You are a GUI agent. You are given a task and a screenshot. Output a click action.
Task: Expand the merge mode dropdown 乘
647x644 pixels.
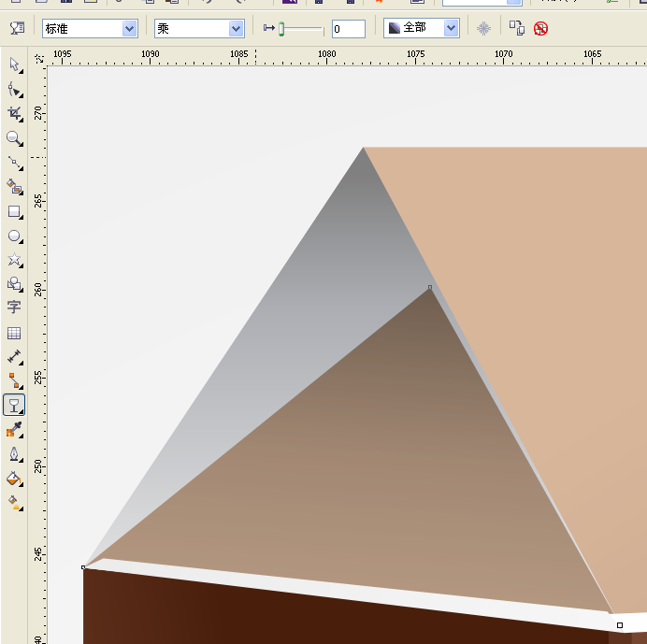tap(199, 28)
